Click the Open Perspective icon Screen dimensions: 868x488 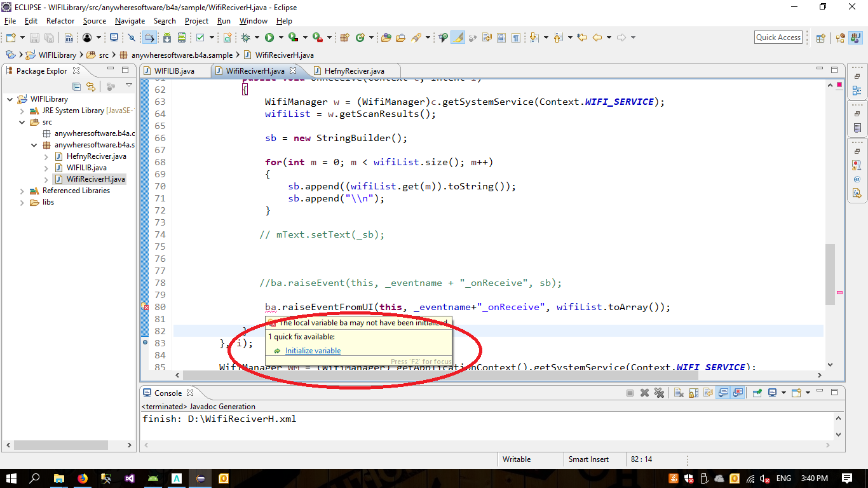820,37
